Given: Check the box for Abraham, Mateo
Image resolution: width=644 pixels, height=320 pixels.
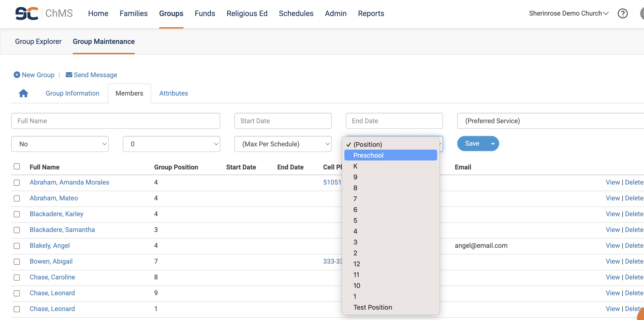Looking at the screenshot, I should click(17, 198).
